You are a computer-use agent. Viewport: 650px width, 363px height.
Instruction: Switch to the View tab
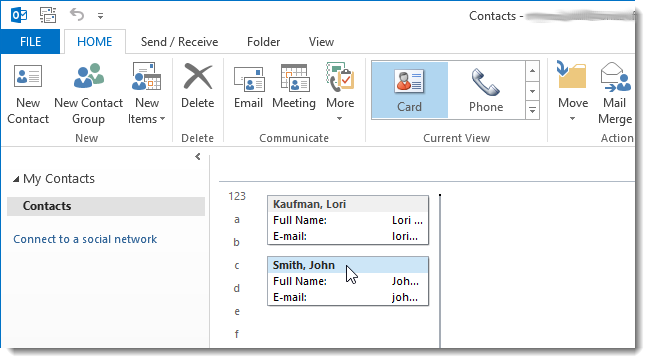(x=321, y=42)
